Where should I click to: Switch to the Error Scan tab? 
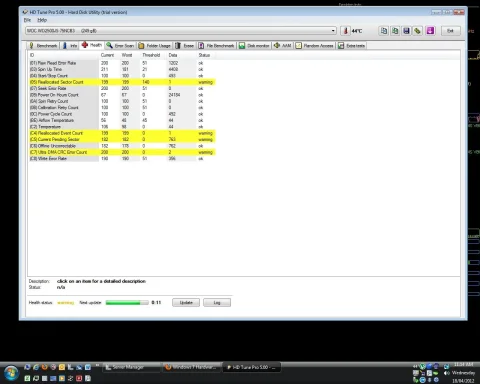tap(120, 45)
